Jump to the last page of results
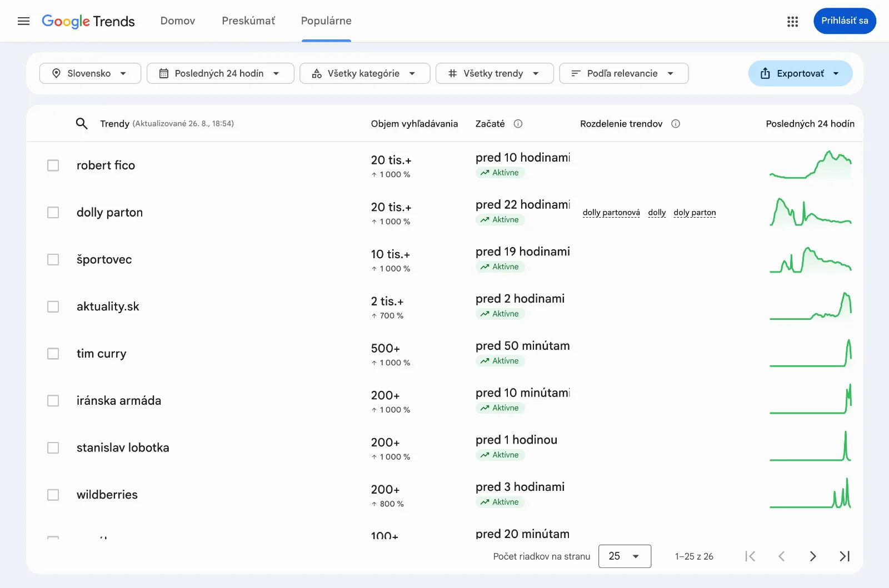Image resolution: width=889 pixels, height=588 pixels. 845,556
